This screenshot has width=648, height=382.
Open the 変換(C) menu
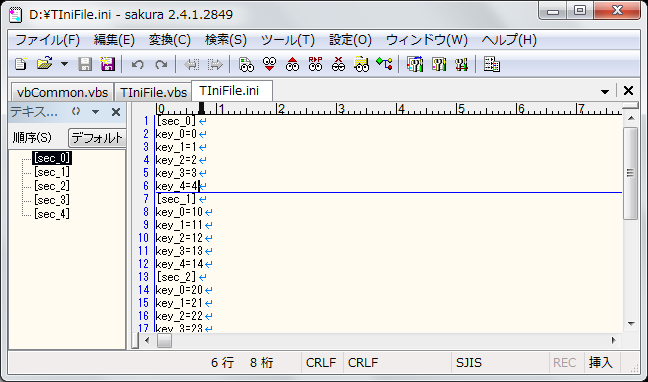click(x=169, y=40)
